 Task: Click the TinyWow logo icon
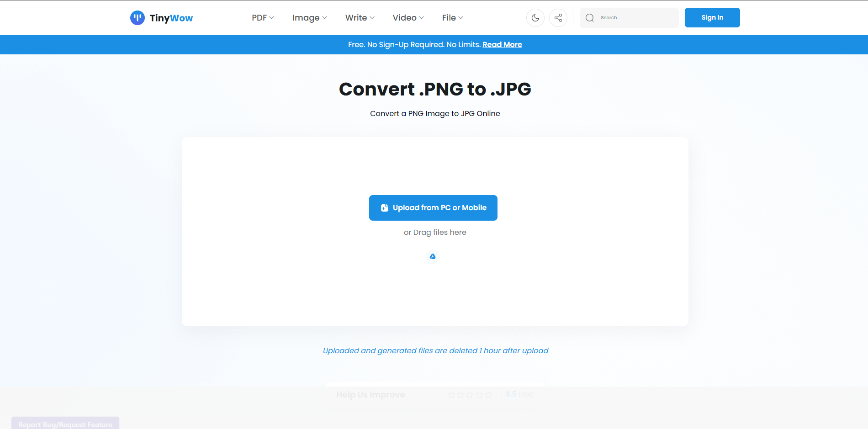click(x=138, y=17)
